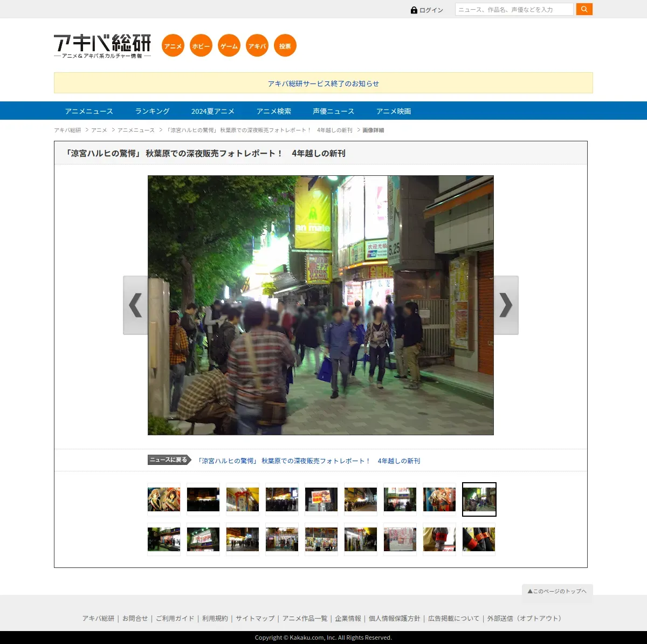Open the ホビー orange circle category
The height and width of the screenshot is (644, 647).
pyautogui.click(x=201, y=45)
